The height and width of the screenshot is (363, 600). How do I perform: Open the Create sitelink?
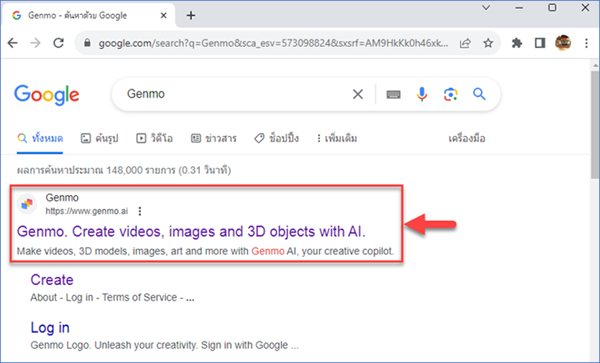52,280
